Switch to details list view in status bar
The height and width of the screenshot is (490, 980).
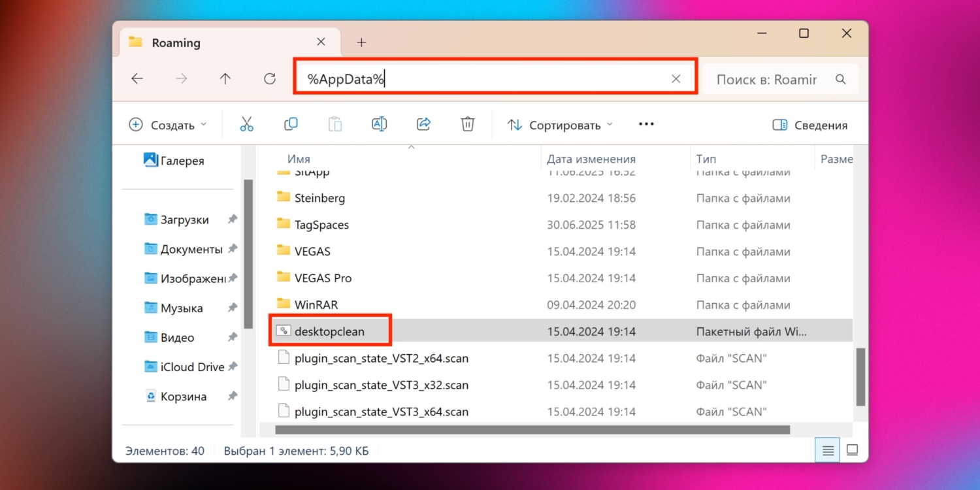(828, 450)
